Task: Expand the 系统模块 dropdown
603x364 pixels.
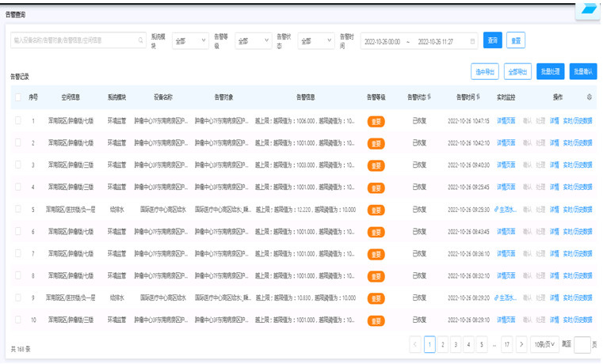Action: 190,40
